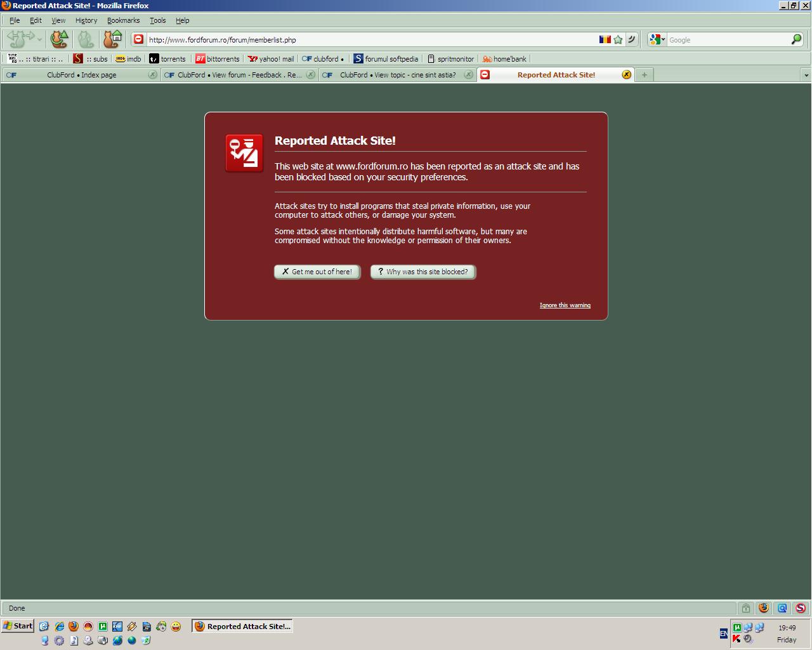Image resolution: width=812 pixels, height=650 pixels.
Task: Click the cat-themed Home button
Action: pos(112,39)
